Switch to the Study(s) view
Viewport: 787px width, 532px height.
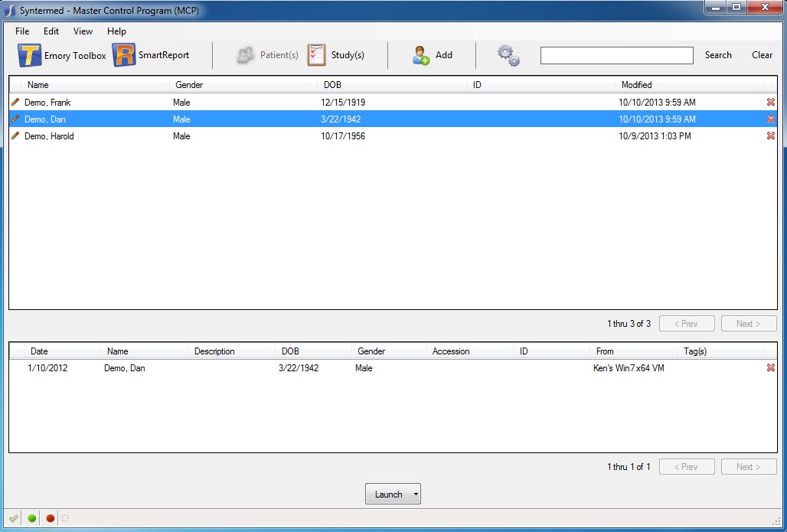[x=336, y=55]
